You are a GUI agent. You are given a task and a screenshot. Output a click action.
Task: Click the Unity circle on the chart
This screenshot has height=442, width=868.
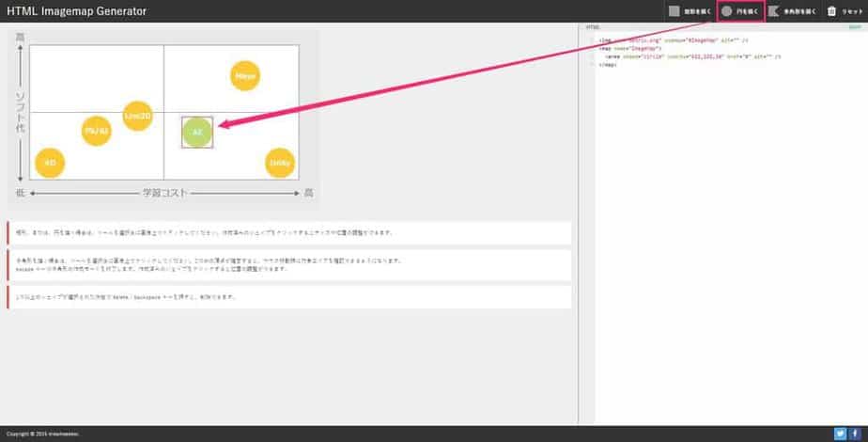[279, 163]
